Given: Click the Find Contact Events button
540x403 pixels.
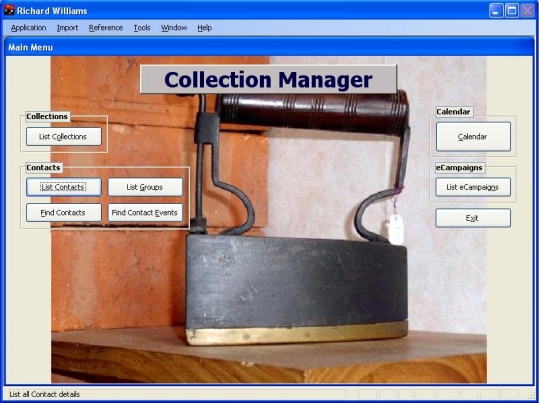Looking at the screenshot, I should coord(145,213).
